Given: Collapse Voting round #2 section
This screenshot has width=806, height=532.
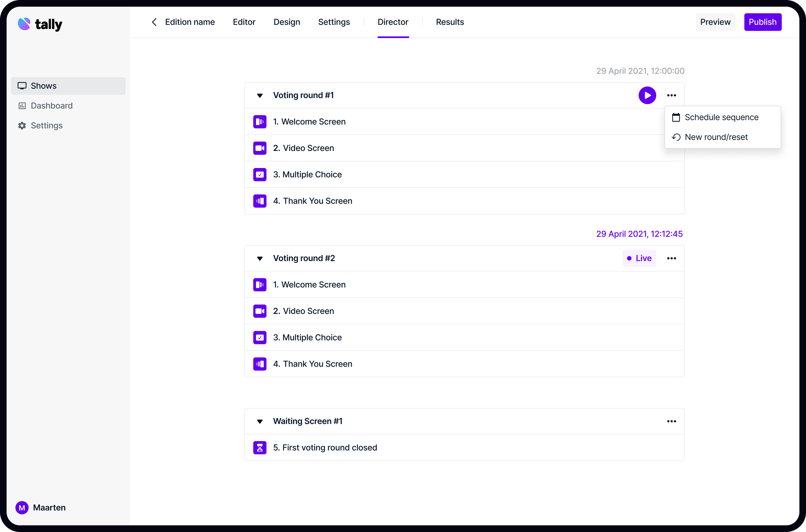Looking at the screenshot, I should 260,259.
